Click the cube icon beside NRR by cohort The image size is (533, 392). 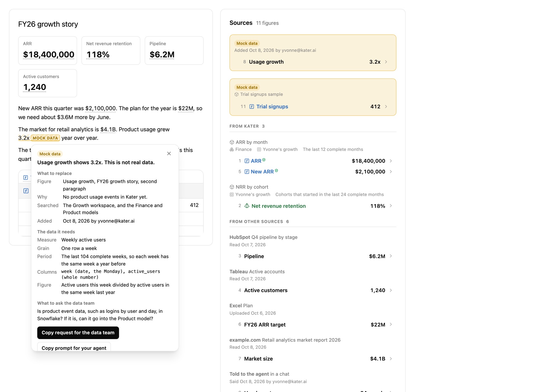click(x=232, y=187)
